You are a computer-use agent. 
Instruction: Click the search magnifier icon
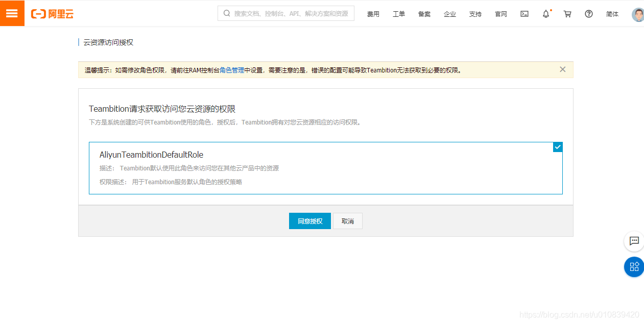pyautogui.click(x=227, y=14)
